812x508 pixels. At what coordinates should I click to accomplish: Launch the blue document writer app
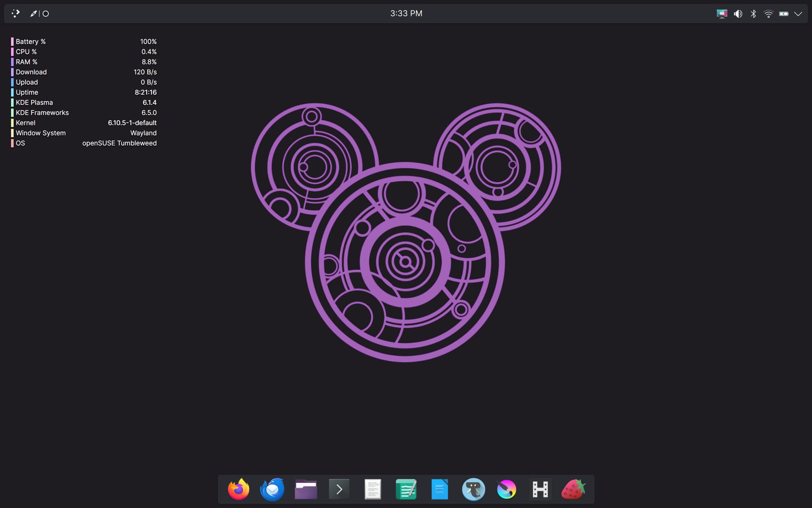pyautogui.click(x=440, y=489)
